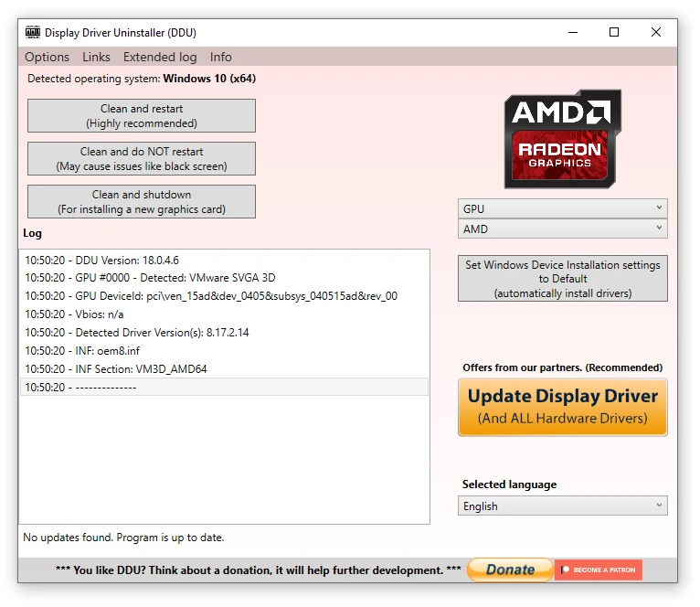Minimize the DDU window
This screenshot has height=607, width=700.
[573, 33]
